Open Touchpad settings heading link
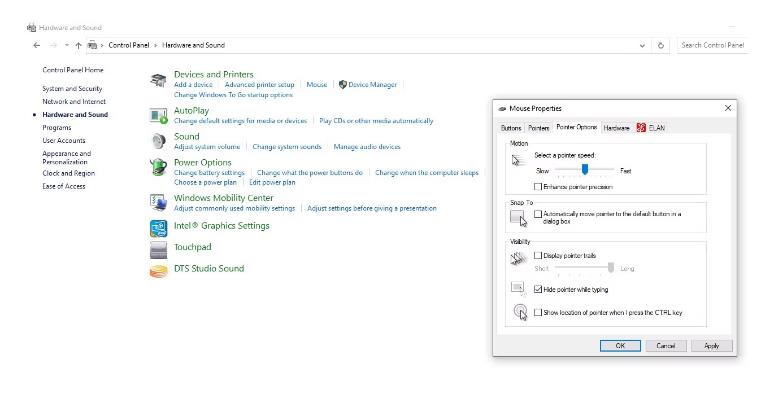Viewport: 771px width, 394px height. point(192,247)
